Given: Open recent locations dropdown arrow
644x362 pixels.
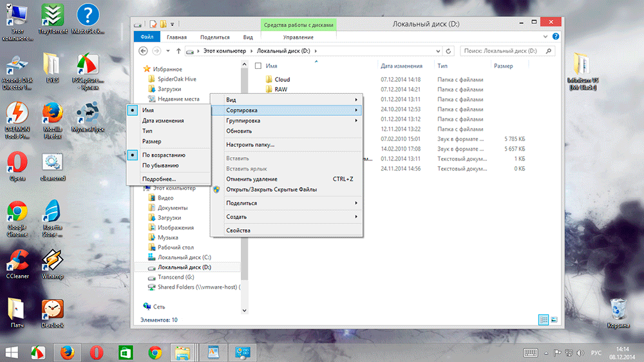Looking at the screenshot, I should click(x=168, y=51).
